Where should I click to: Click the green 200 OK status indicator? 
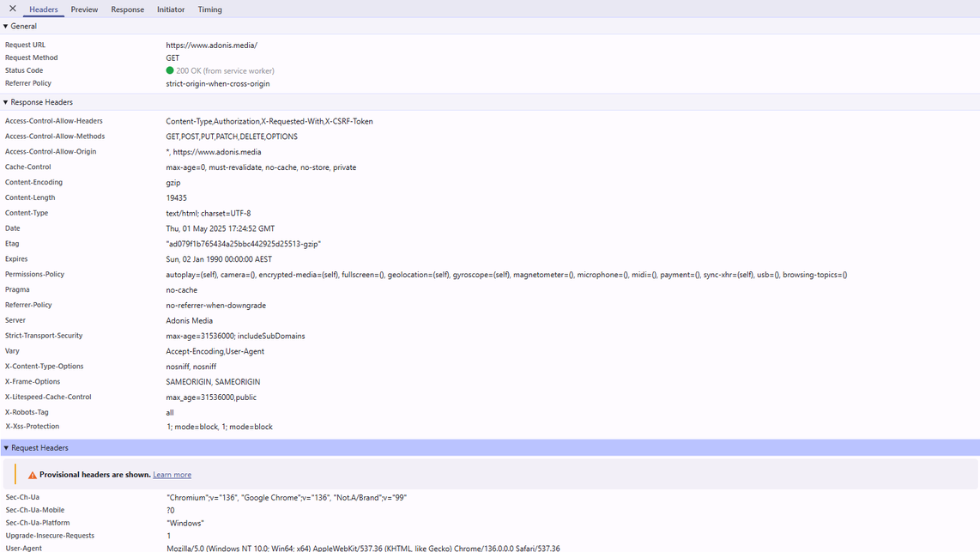(x=169, y=70)
